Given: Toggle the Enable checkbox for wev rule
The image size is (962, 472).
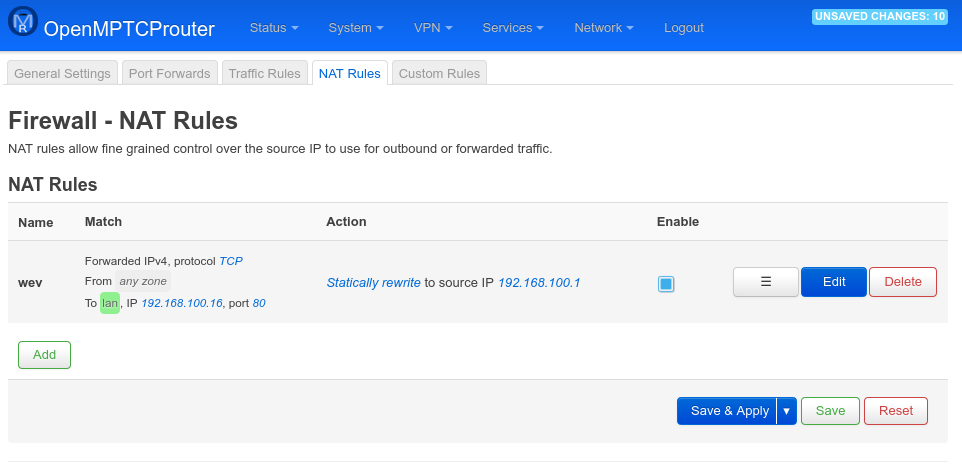Looking at the screenshot, I should 666,284.
